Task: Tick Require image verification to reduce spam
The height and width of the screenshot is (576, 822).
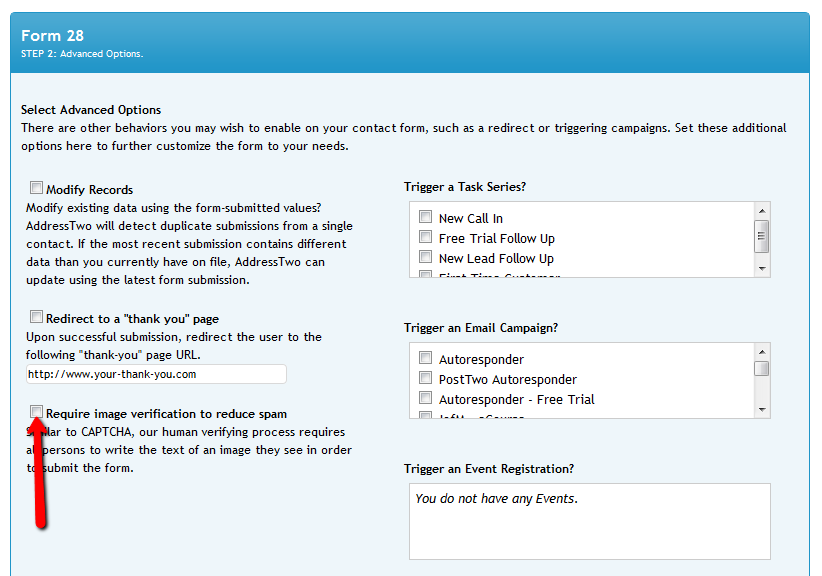Action: pos(36,411)
